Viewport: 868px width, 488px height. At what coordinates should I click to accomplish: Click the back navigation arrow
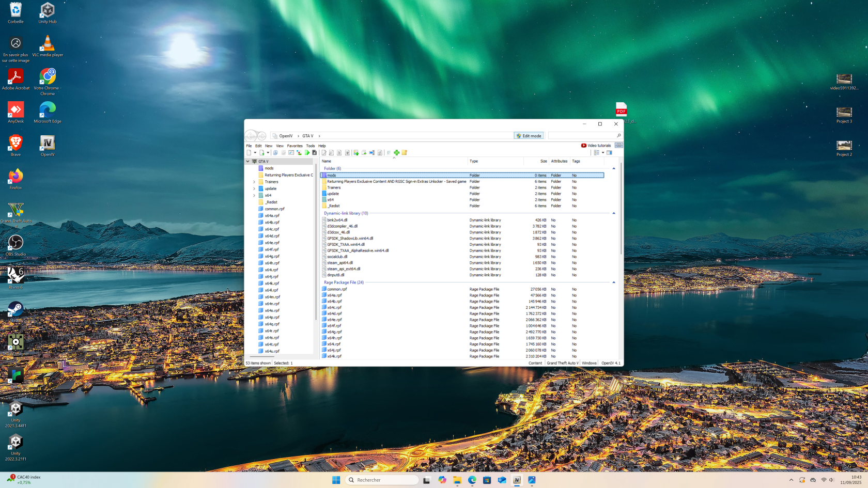pyautogui.click(x=251, y=136)
